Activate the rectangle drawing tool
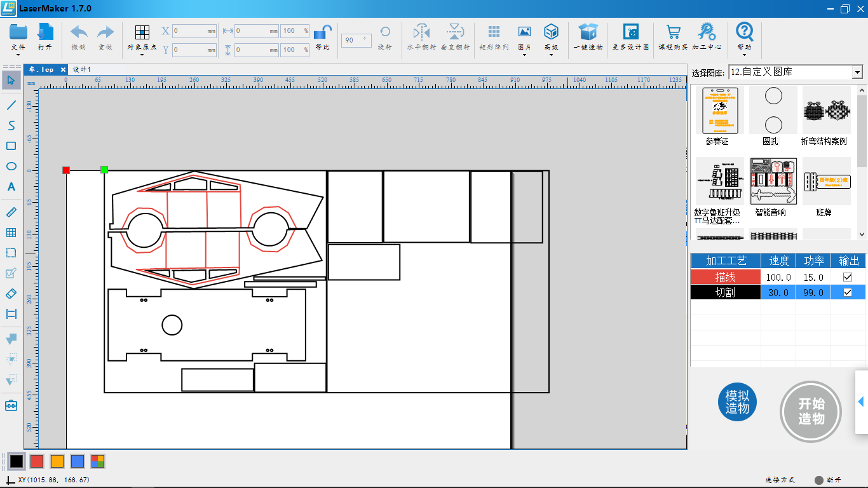Image resolution: width=868 pixels, height=488 pixels. click(x=11, y=146)
